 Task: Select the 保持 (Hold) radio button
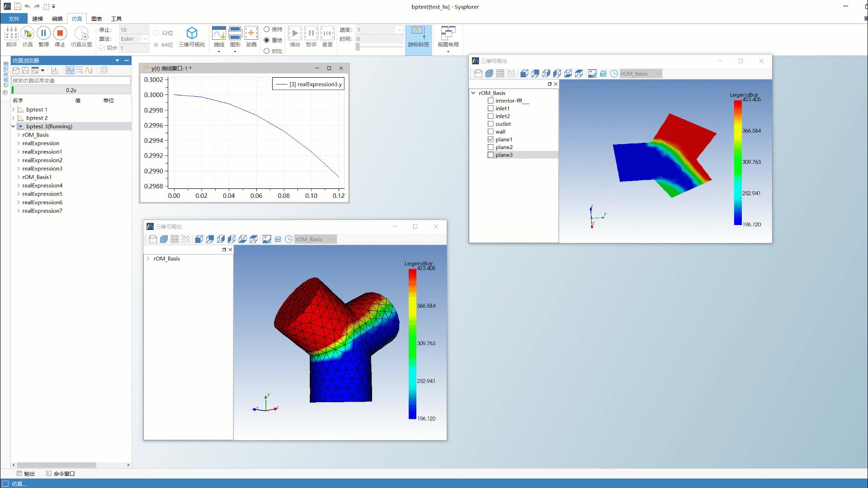point(267,29)
